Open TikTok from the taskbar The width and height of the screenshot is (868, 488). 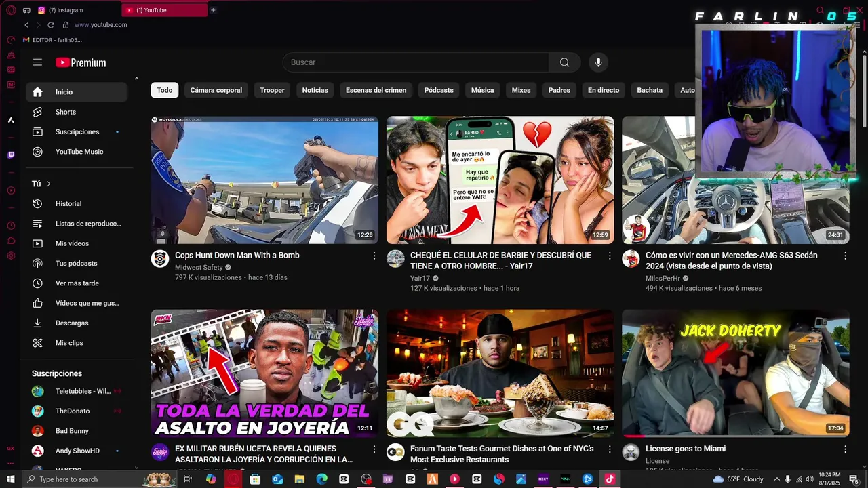pyautogui.click(x=610, y=479)
